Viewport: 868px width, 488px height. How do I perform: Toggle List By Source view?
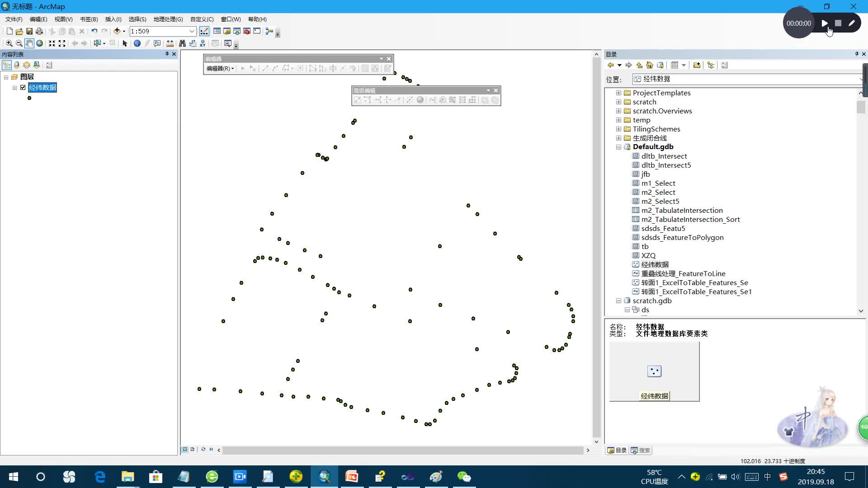point(17,65)
